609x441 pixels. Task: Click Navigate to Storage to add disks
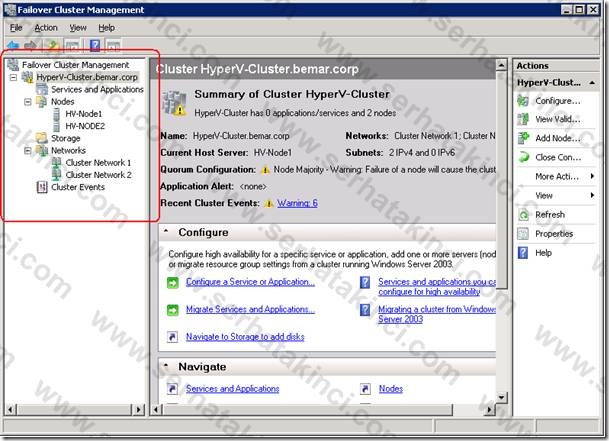coord(245,337)
